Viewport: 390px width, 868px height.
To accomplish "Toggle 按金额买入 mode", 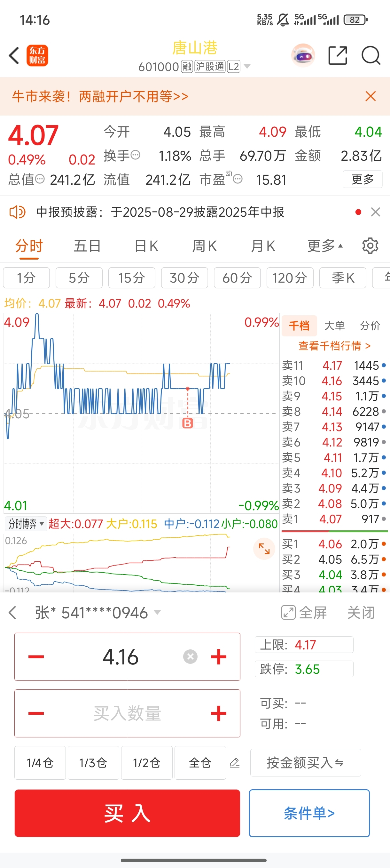I will pyautogui.click(x=306, y=762).
